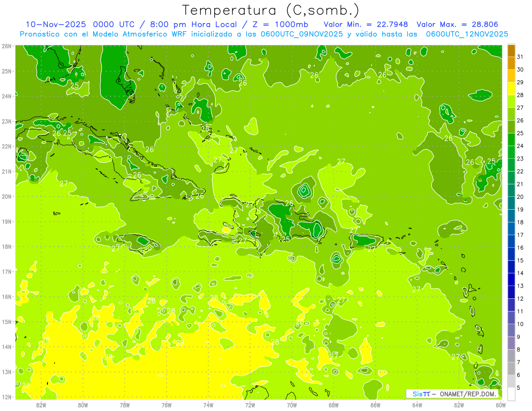Click the "0600UTC_12NOV2025" valid-until time
The width and height of the screenshot is (532, 411).
coord(467,34)
